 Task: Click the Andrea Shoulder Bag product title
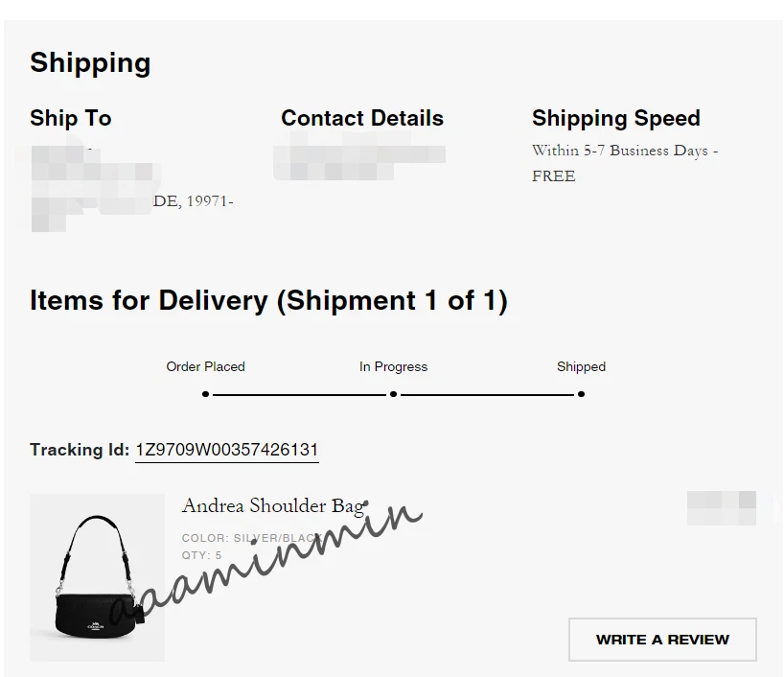[272, 505]
